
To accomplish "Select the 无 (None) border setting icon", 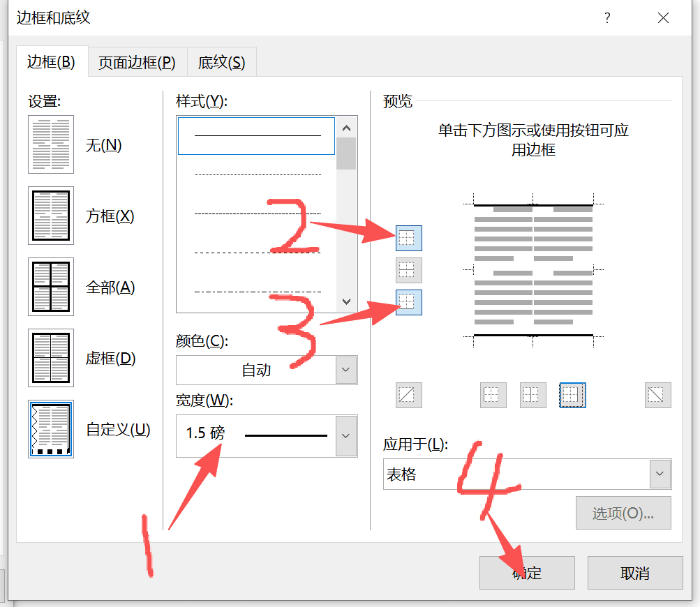I will [51, 145].
